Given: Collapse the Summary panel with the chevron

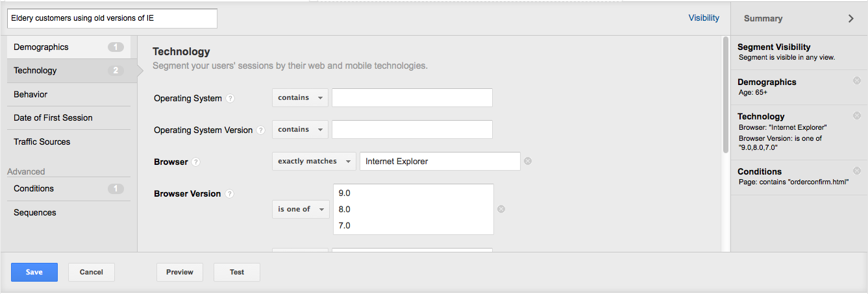Looking at the screenshot, I should point(851,19).
